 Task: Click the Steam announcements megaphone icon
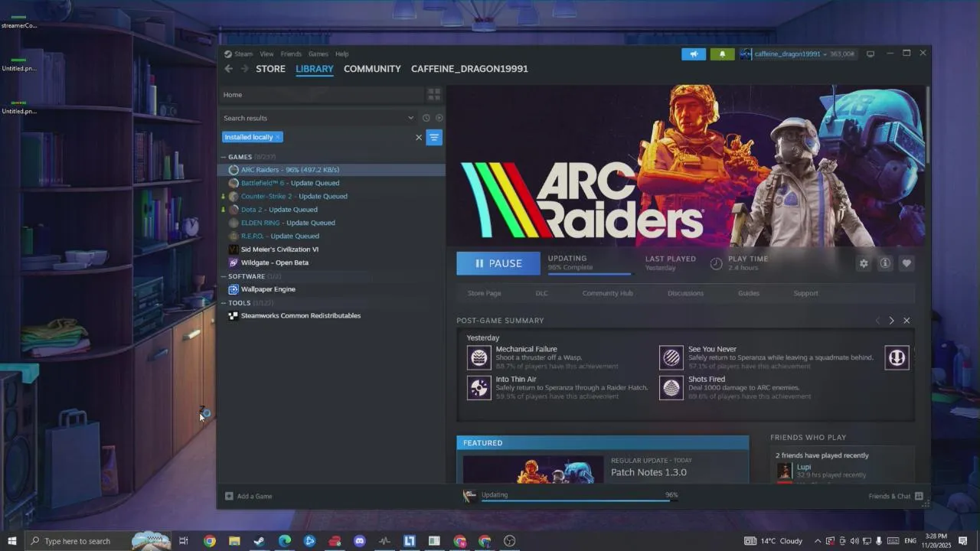(x=694, y=54)
